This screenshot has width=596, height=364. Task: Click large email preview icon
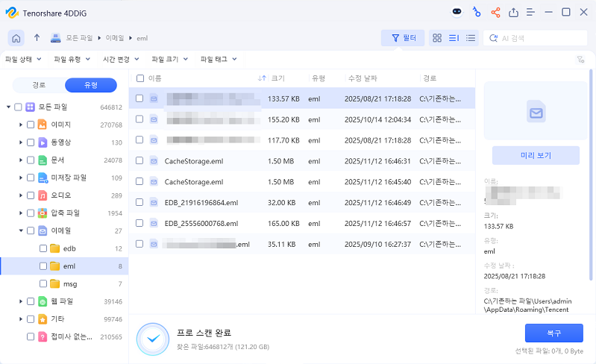(536, 111)
